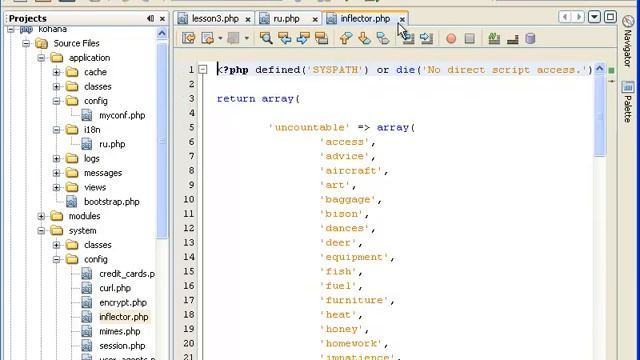Viewport: 640px width, 360px height.
Task: Click the green error stripe status square
Action: pos(611,71)
